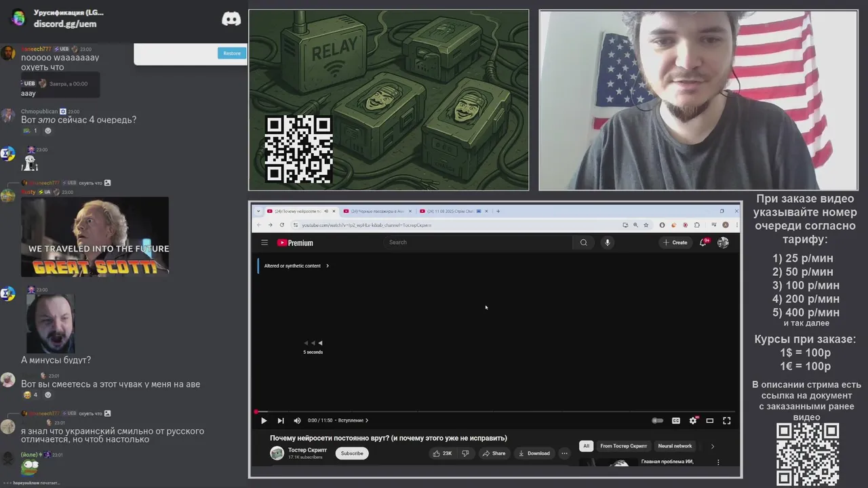Click the YouTube Premium logo
The image size is (868, 488).
tap(295, 243)
